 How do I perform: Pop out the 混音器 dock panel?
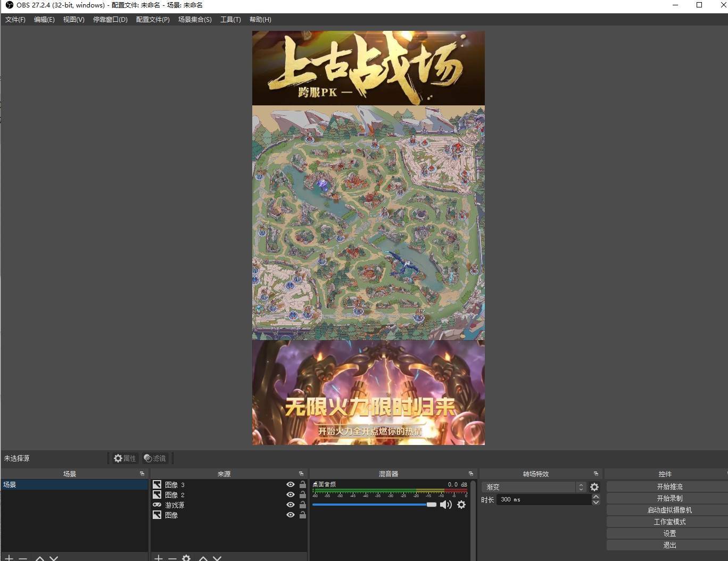[471, 474]
